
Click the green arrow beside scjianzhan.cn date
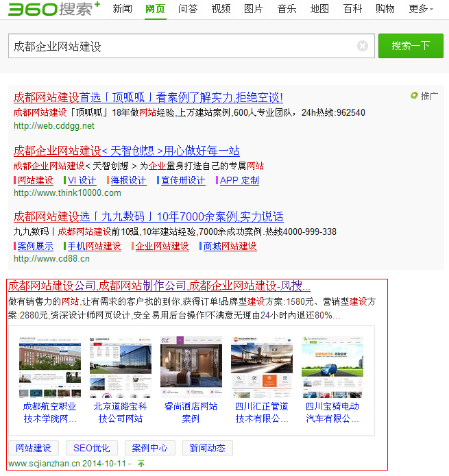pyautogui.click(x=141, y=464)
